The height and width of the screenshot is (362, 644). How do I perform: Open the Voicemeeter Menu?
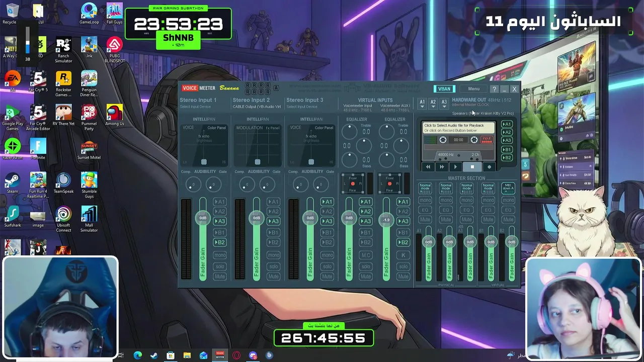pyautogui.click(x=473, y=89)
